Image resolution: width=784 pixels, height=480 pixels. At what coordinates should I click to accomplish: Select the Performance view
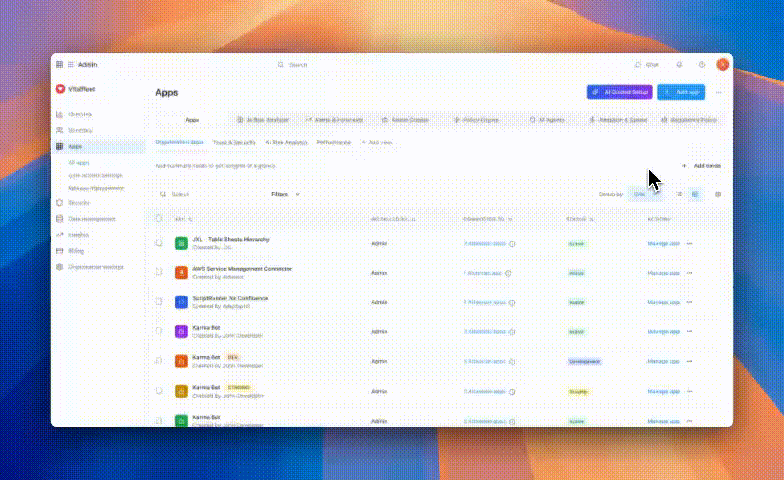tap(334, 142)
